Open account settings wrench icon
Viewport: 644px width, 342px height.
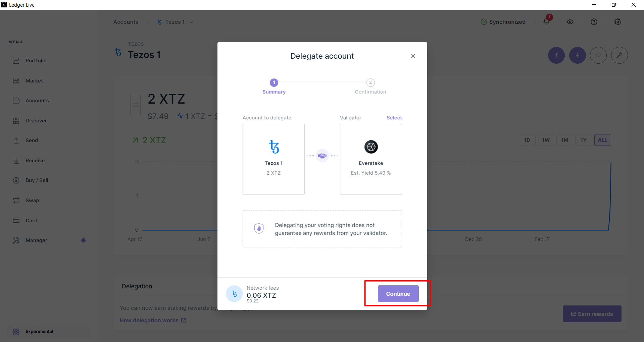[620, 55]
